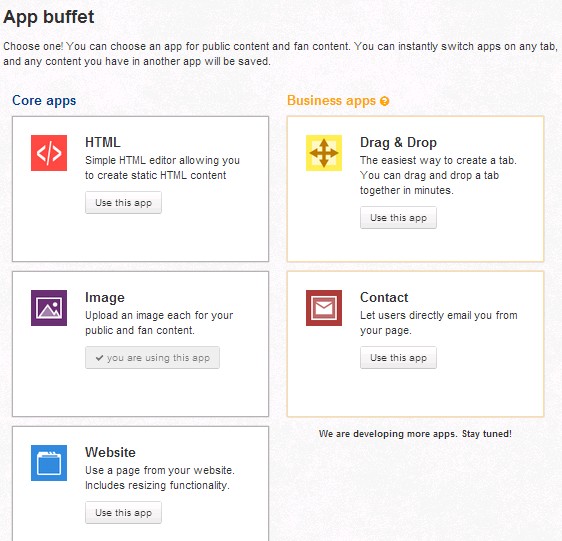The image size is (562, 541).
Task: Use the HTML app
Action: [123, 203]
